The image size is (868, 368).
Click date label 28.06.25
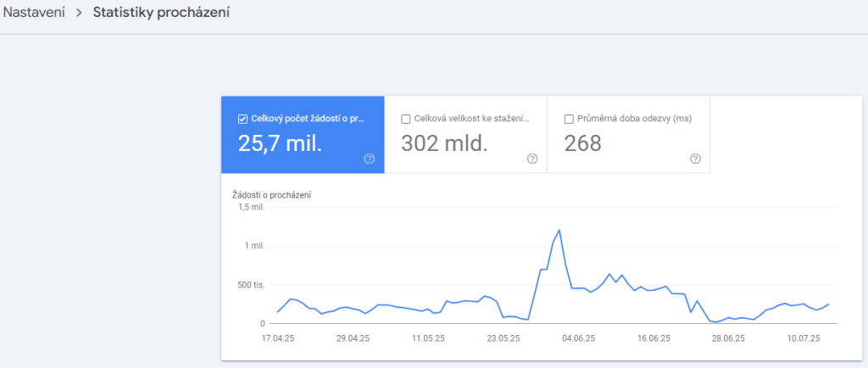[728, 338]
